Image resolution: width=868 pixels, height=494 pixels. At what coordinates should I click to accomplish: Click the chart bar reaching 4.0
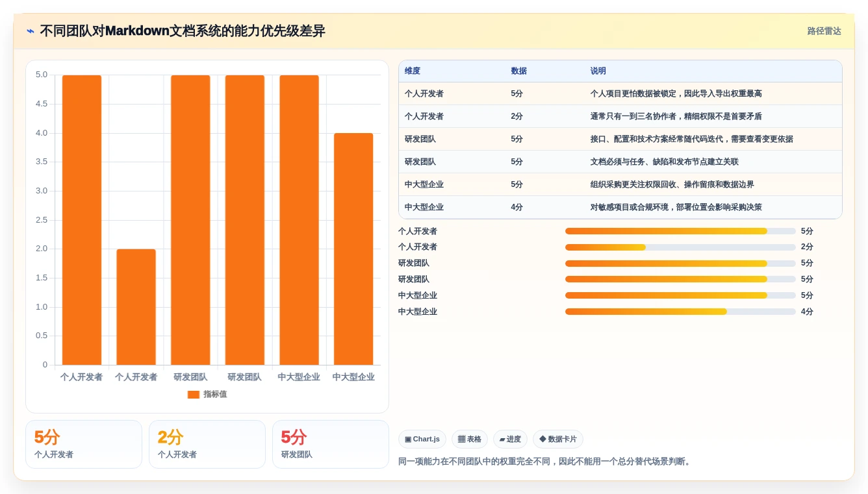(353, 249)
